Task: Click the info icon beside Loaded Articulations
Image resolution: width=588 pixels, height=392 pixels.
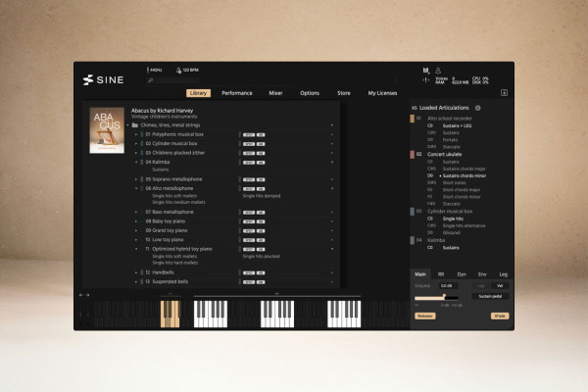Action: coord(477,108)
